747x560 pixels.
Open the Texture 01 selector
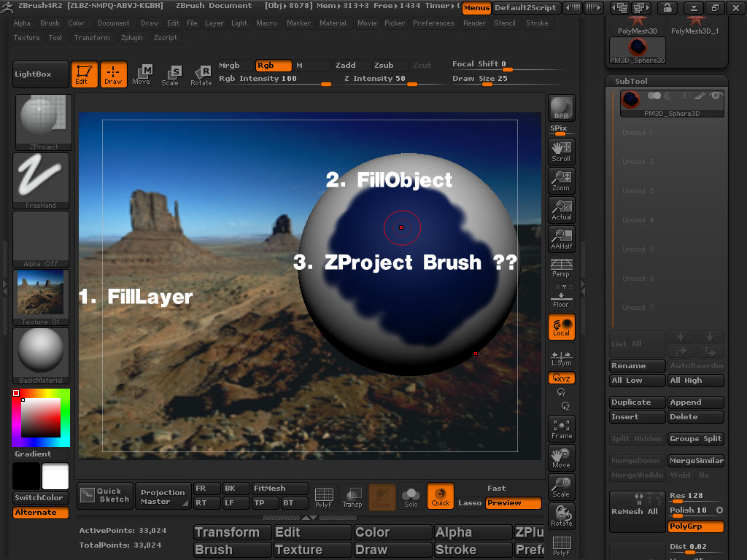tap(41, 297)
